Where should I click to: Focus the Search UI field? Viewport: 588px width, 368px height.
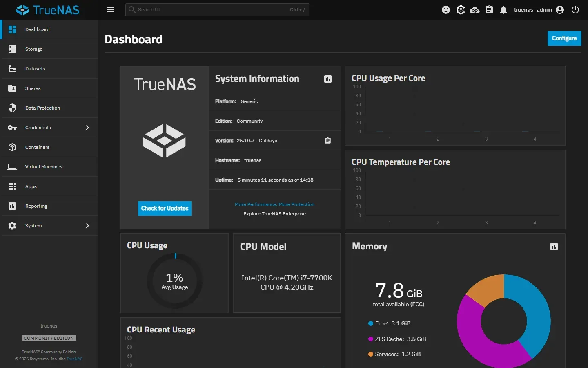(217, 10)
